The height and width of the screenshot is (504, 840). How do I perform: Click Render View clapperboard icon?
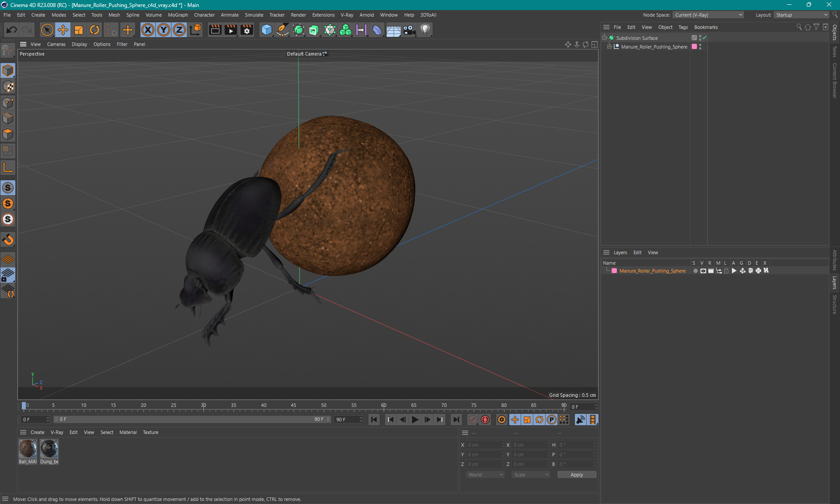(215, 30)
